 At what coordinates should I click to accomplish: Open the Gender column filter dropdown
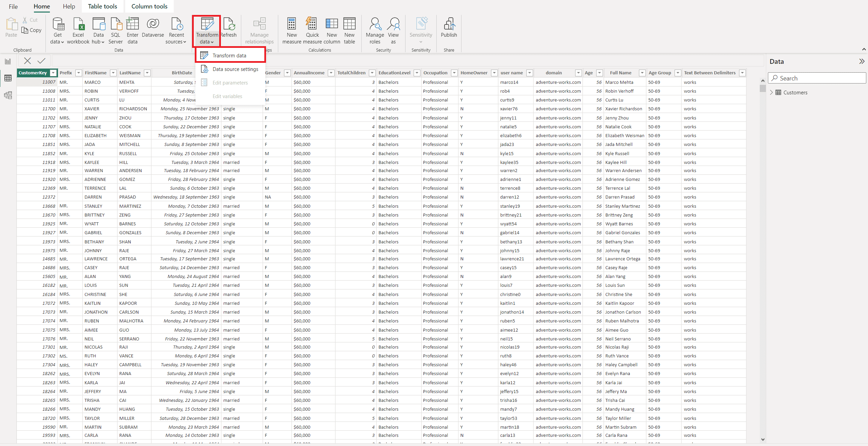click(x=287, y=73)
